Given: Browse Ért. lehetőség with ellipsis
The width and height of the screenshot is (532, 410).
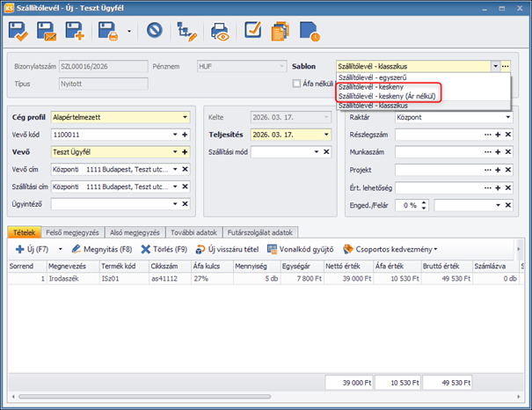Looking at the screenshot, I should click(488, 187).
